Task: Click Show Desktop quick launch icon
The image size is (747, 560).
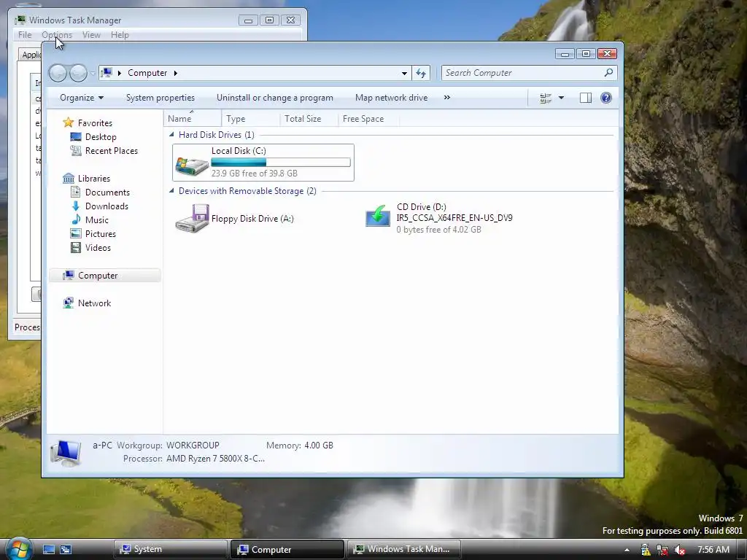Action: [x=49, y=550]
